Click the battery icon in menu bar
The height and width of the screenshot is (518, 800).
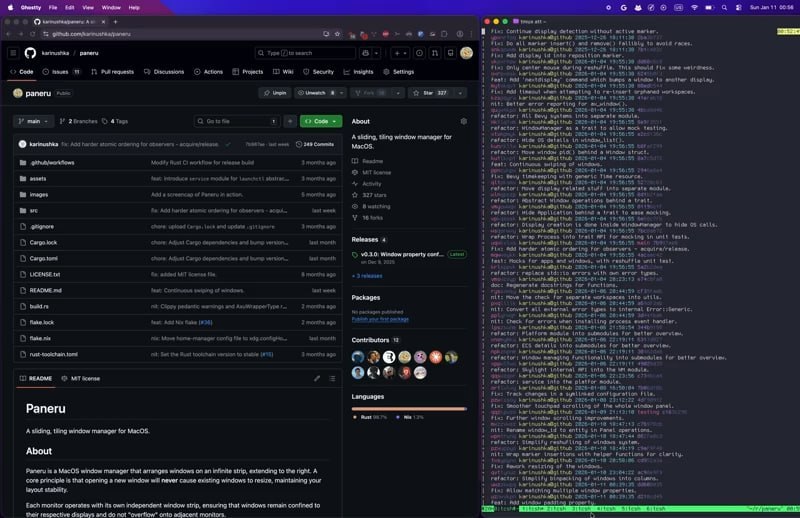709,8
